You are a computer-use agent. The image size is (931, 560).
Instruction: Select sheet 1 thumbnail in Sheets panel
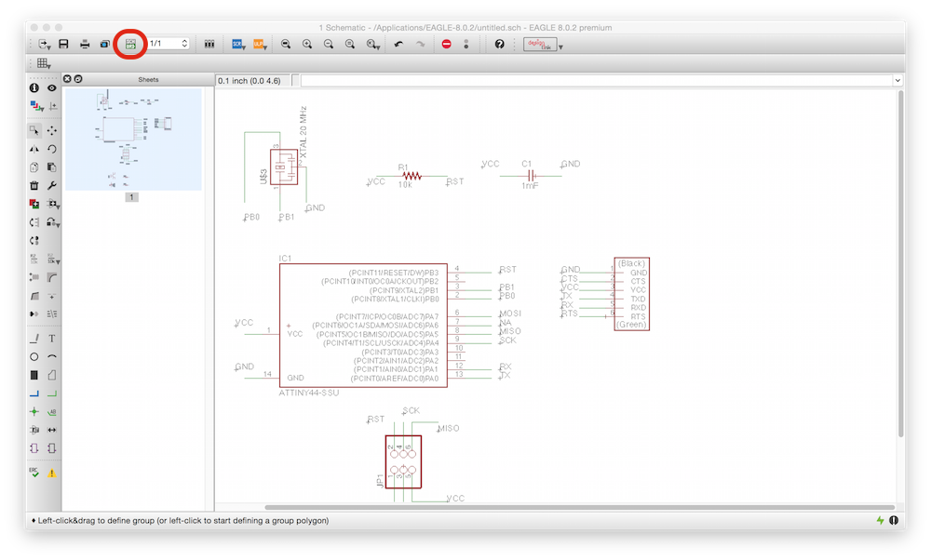click(133, 140)
